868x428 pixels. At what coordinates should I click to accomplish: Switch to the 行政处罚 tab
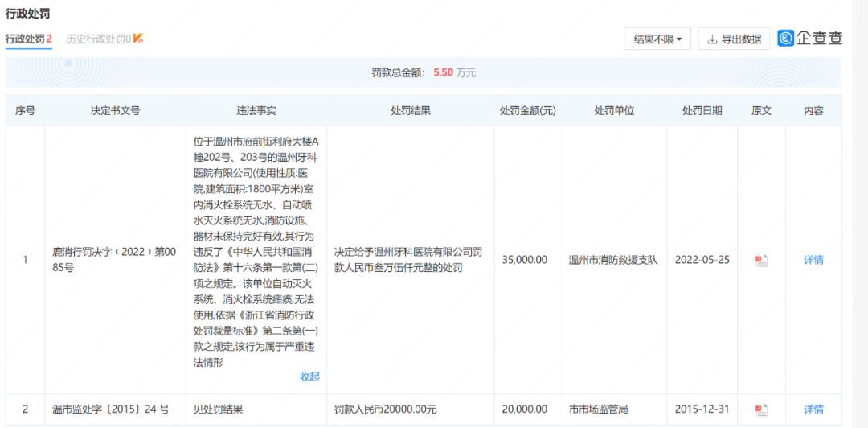click(28, 39)
